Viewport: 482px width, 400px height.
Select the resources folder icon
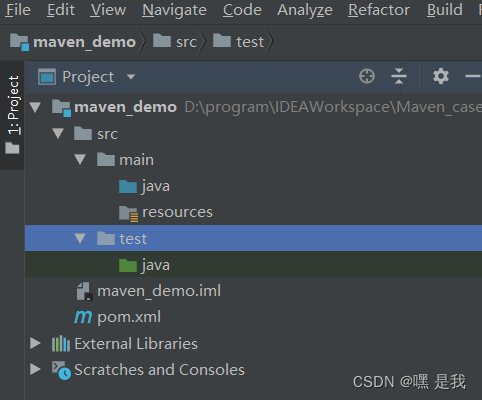pos(128,213)
